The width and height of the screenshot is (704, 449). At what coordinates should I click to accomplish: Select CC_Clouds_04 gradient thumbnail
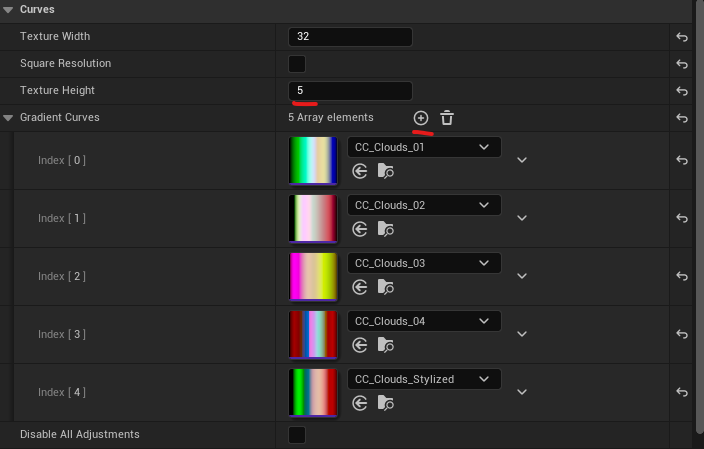tap(313, 334)
